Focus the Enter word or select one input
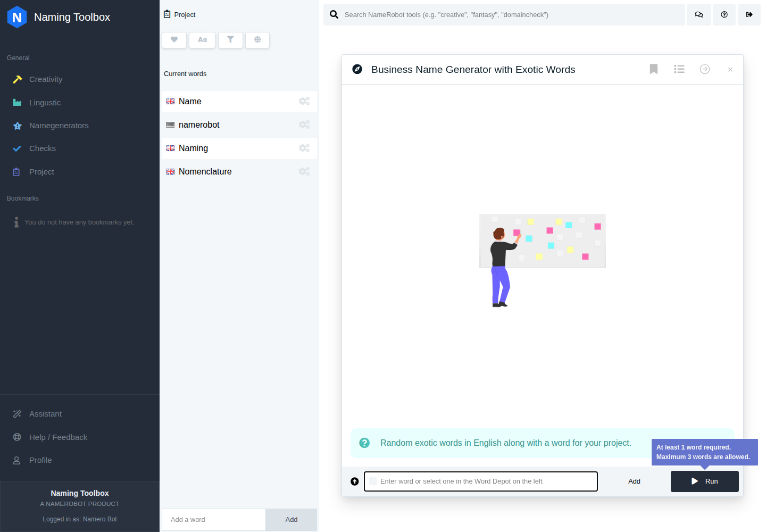 (481, 481)
